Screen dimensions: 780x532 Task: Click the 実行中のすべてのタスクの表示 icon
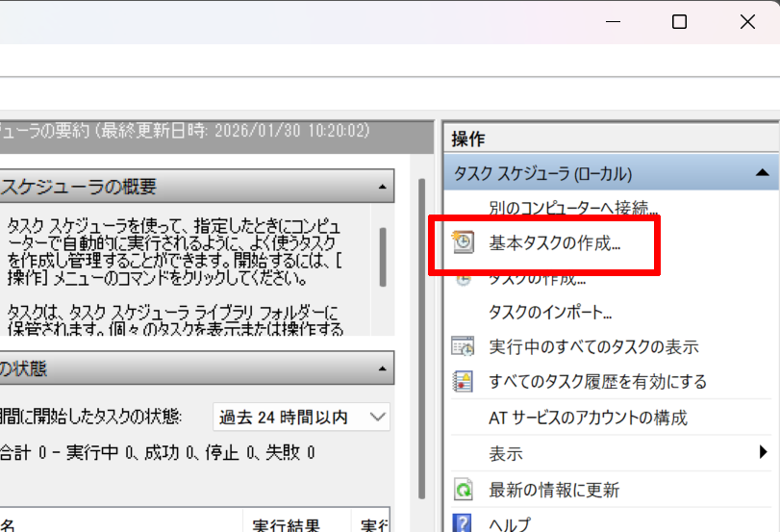coord(463,346)
